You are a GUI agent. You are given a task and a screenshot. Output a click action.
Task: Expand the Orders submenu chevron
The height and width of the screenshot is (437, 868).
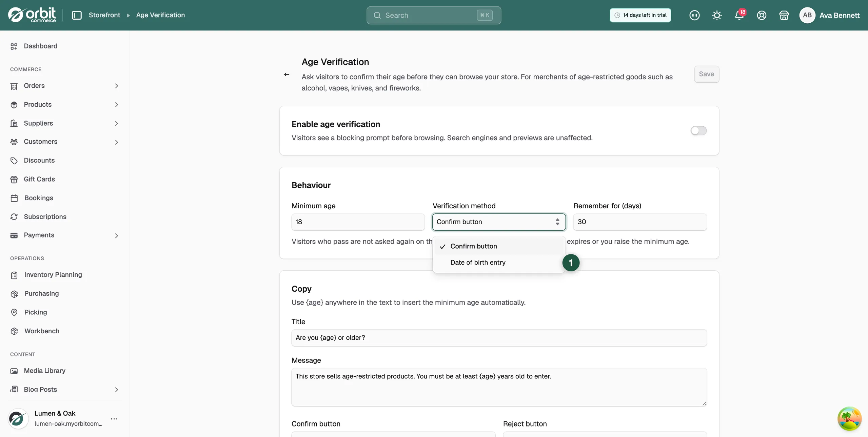[116, 86]
